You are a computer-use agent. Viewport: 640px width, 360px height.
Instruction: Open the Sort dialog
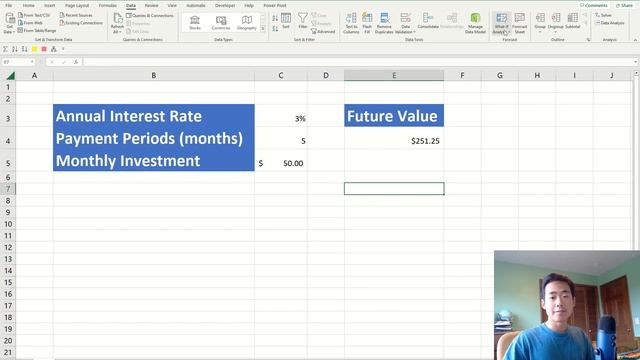click(286, 21)
